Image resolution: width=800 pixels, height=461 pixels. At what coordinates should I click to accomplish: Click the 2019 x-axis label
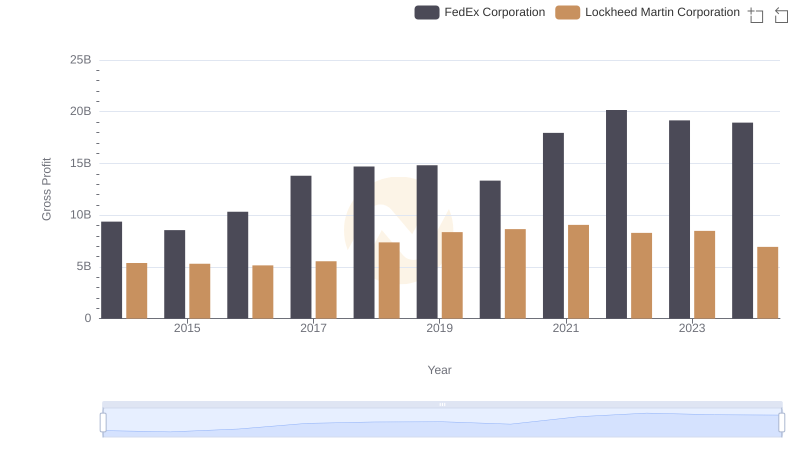(x=439, y=328)
